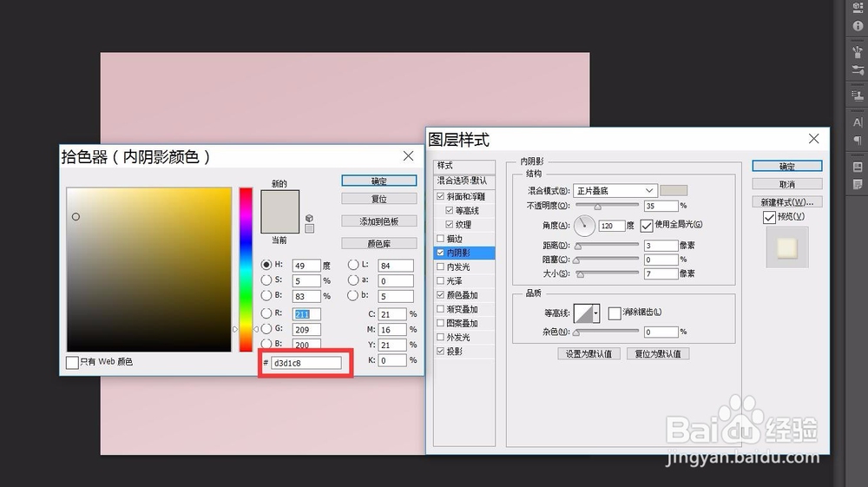The width and height of the screenshot is (868, 487).
Task: Click the inner shadow color swatch beside blend mode
Action: point(674,190)
